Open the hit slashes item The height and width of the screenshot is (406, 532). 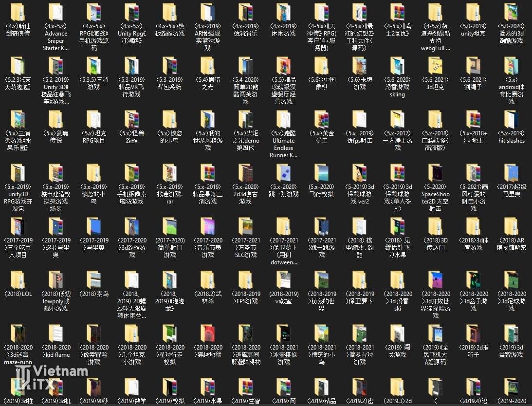click(x=511, y=120)
